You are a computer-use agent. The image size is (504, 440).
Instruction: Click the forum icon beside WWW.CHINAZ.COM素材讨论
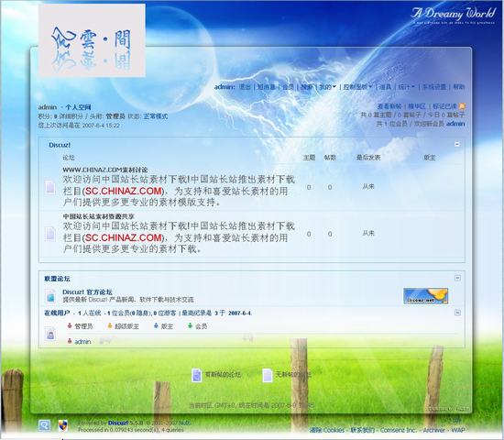(50, 187)
